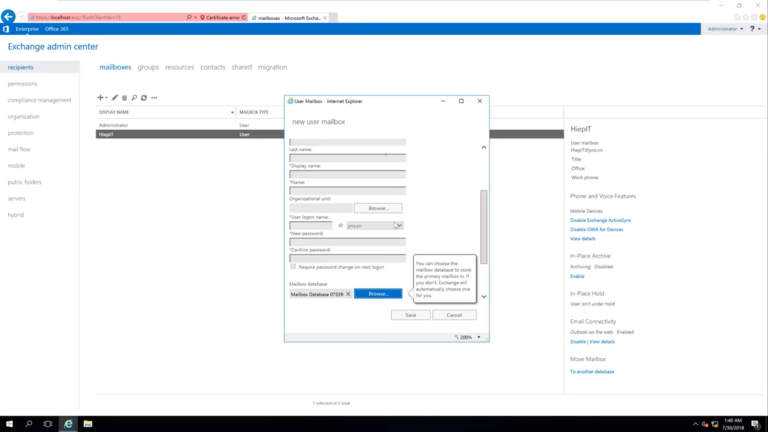Open organization section
The image size is (768, 432).
point(23,117)
